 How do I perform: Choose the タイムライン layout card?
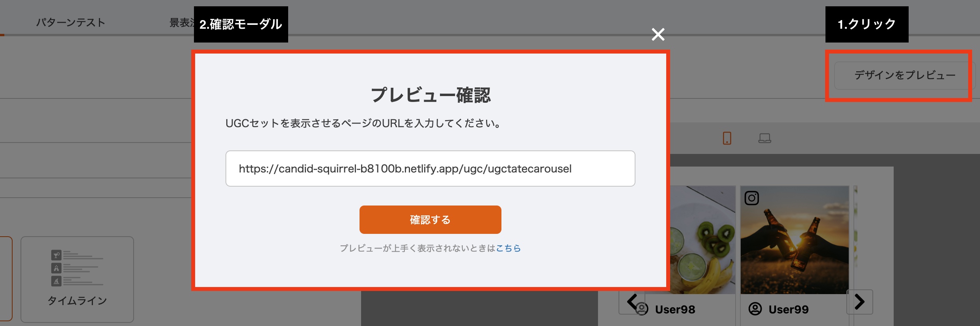click(77, 279)
